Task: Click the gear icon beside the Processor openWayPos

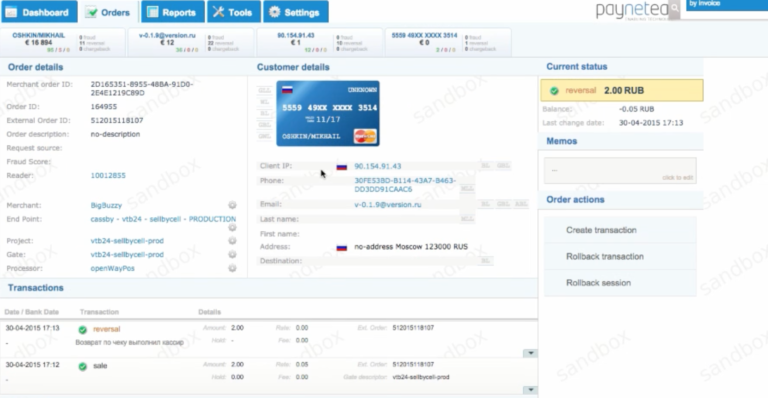Action: (x=232, y=268)
